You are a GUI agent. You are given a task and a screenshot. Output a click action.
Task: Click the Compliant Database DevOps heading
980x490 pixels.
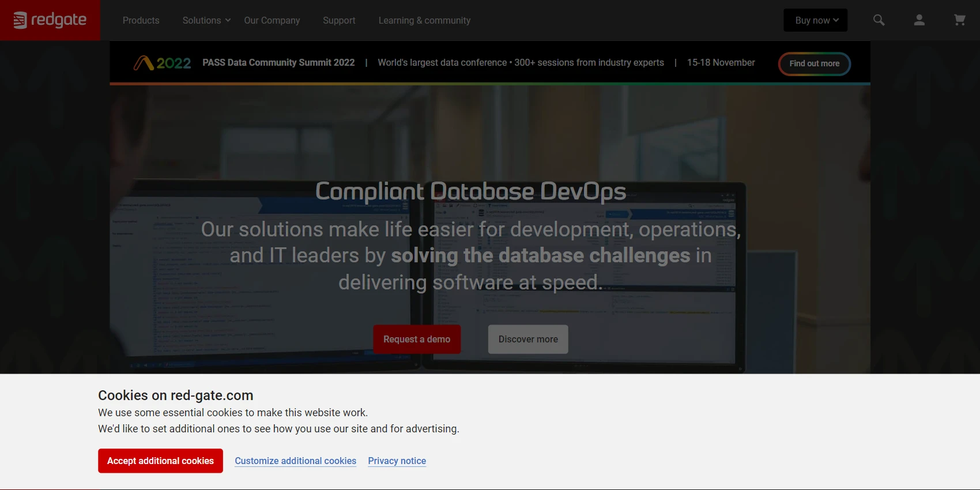point(470,191)
